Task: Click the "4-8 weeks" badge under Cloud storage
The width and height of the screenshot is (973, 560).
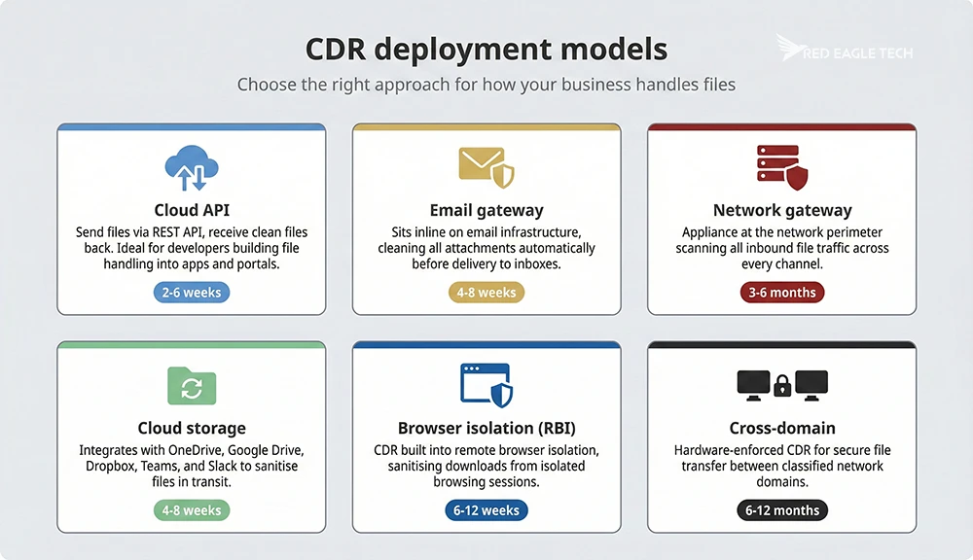Action: (191, 509)
